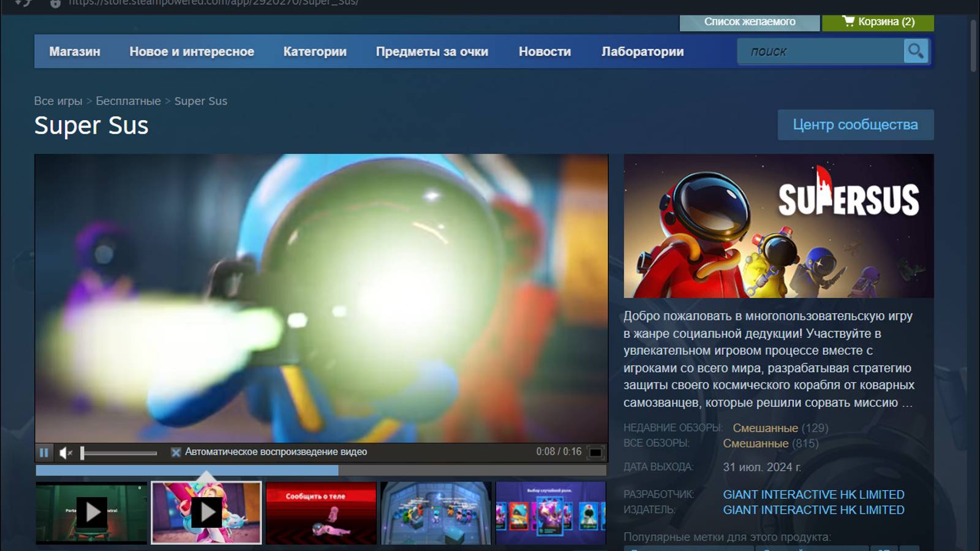
Task: Seek on the video progress bar
Action: [x=321, y=470]
